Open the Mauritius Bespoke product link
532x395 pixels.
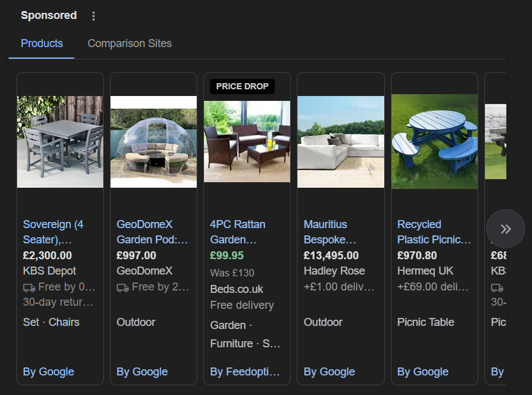[330, 232]
